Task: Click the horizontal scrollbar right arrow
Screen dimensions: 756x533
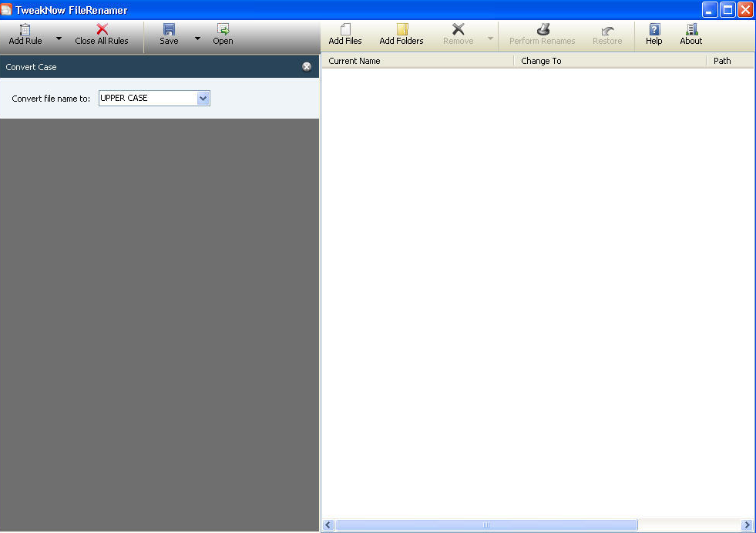Action: click(747, 525)
